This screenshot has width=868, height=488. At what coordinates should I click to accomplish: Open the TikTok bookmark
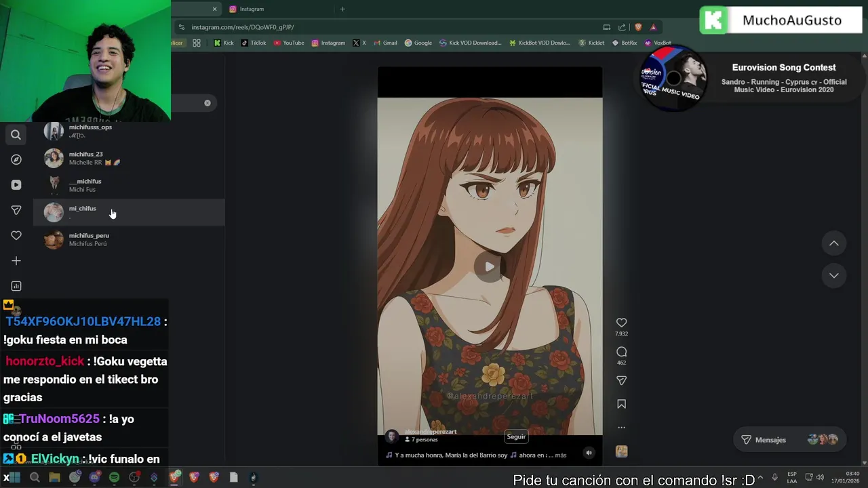[x=254, y=43]
